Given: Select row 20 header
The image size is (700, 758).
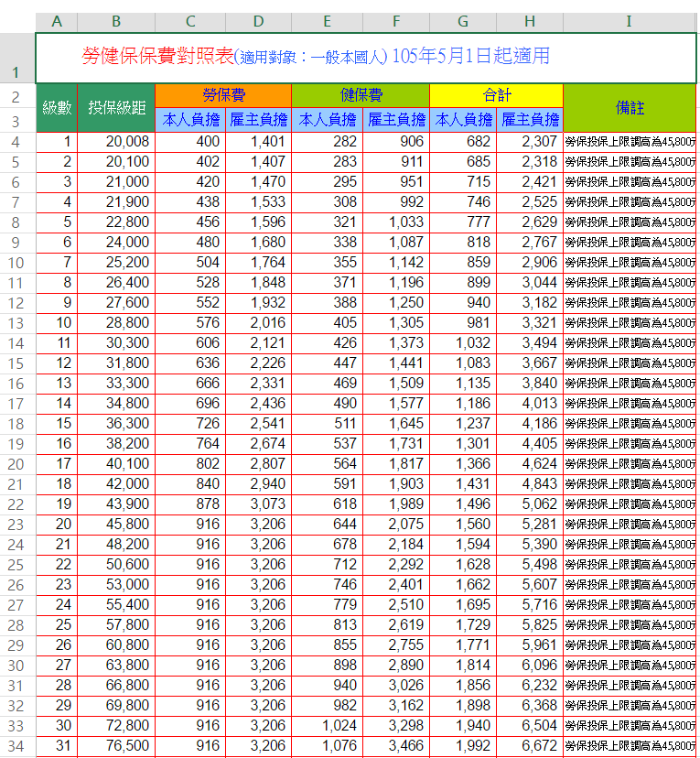Looking at the screenshot, I should coord(17,464).
